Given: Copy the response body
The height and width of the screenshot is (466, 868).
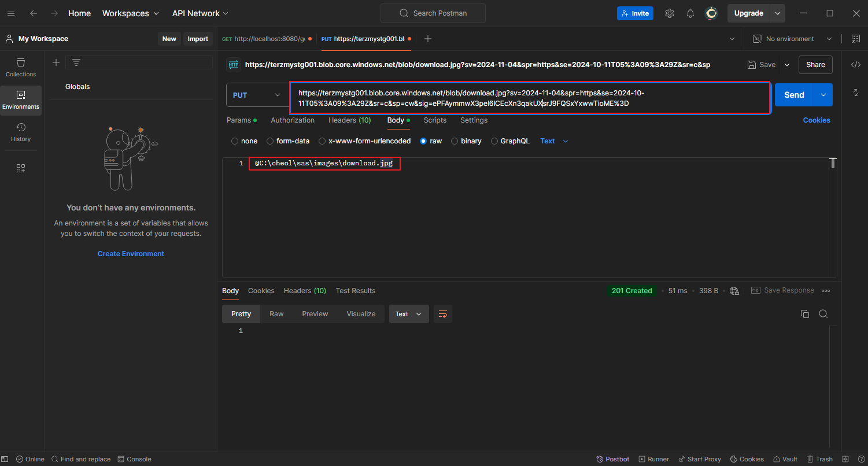Looking at the screenshot, I should [805, 314].
